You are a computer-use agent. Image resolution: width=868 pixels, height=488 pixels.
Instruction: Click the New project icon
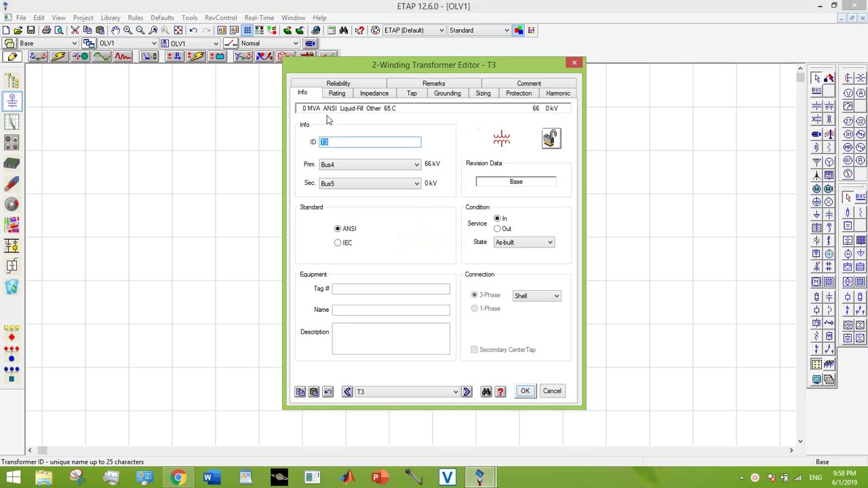click(6, 30)
